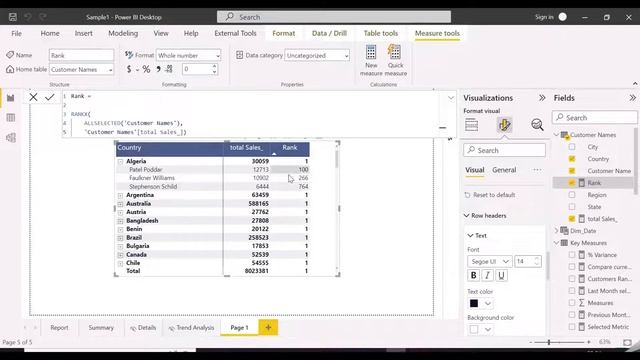Open the File menu

tap(16, 33)
